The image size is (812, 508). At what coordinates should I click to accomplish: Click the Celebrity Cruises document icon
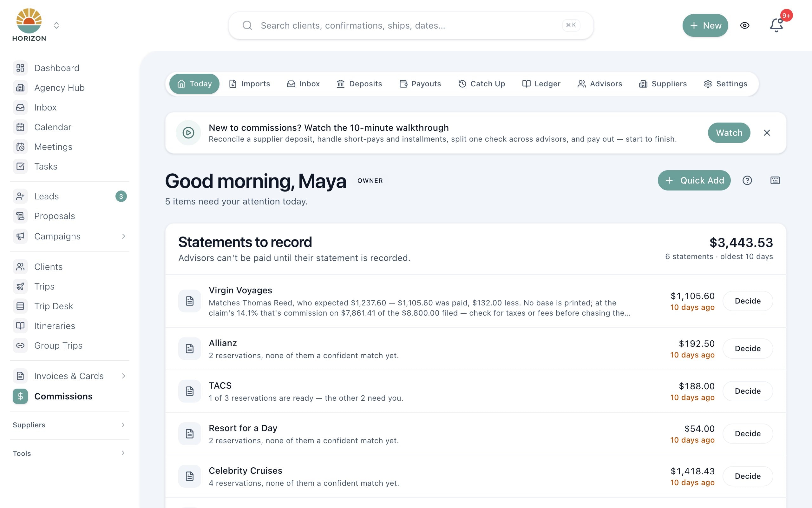coord(190,476)
